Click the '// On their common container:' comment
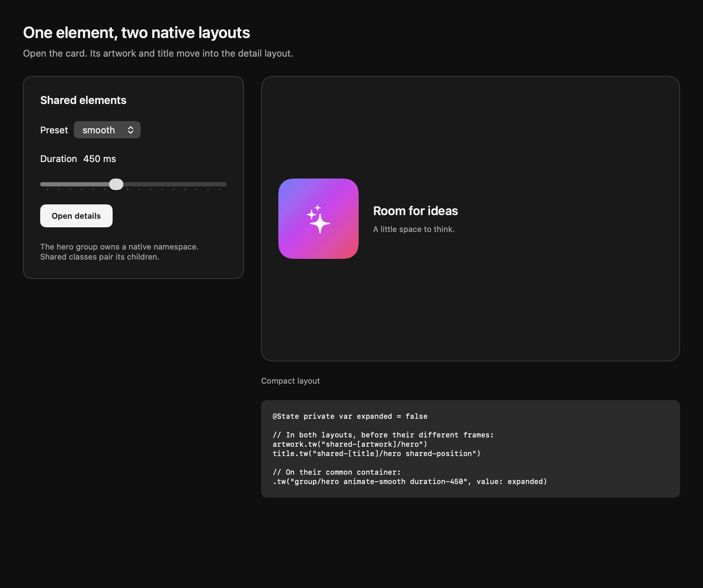The width and height of the screenshot is (703, 588). point(337,472)
